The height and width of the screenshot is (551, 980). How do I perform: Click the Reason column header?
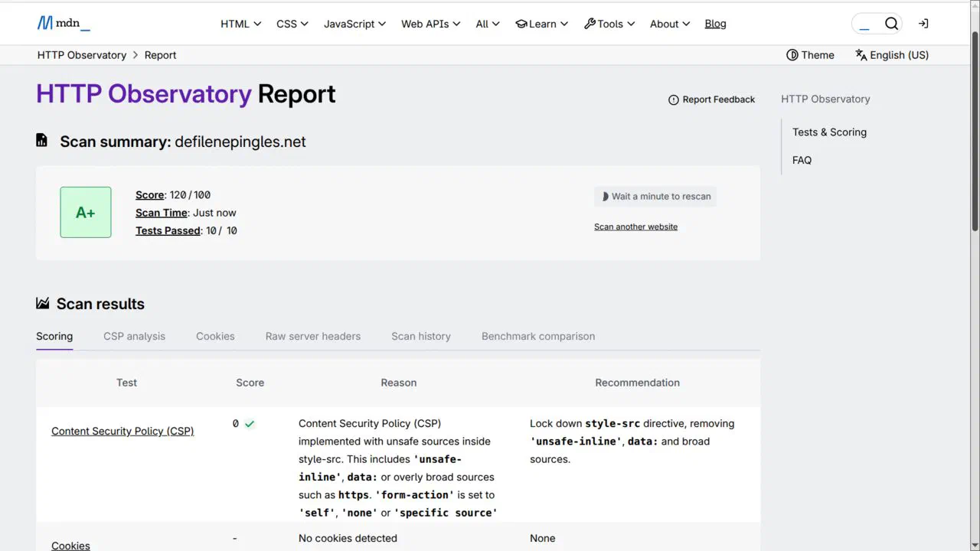coord(399,383)
